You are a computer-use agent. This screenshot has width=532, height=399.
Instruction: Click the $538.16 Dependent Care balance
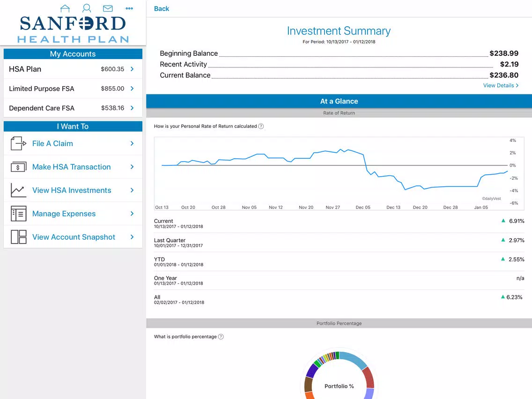[x=112, y=108]
